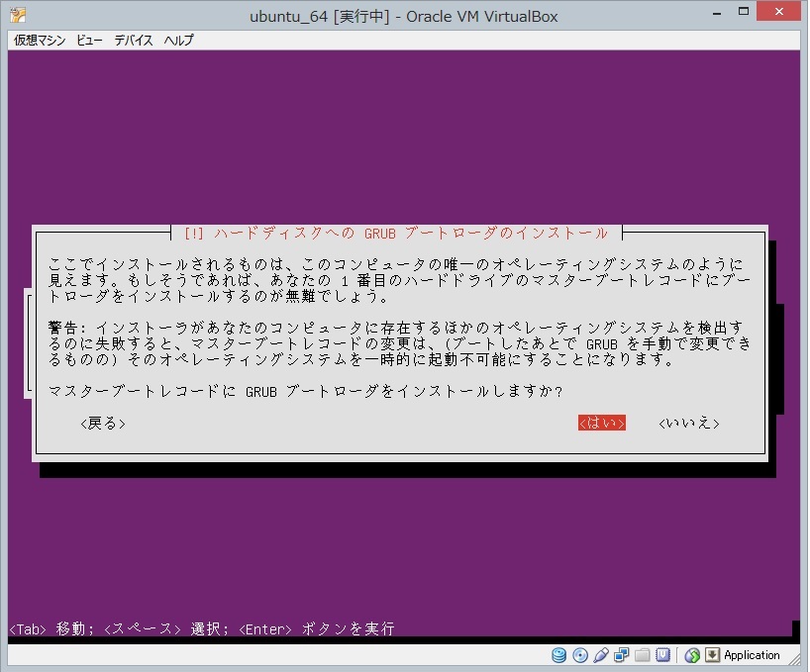Click the Application host key label

752,655
